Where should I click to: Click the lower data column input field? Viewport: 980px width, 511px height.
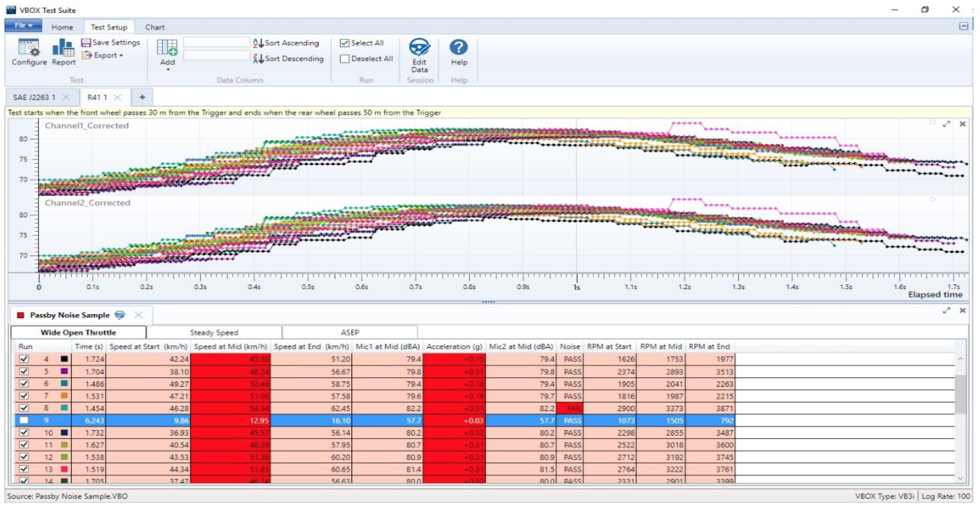[217, 56]
